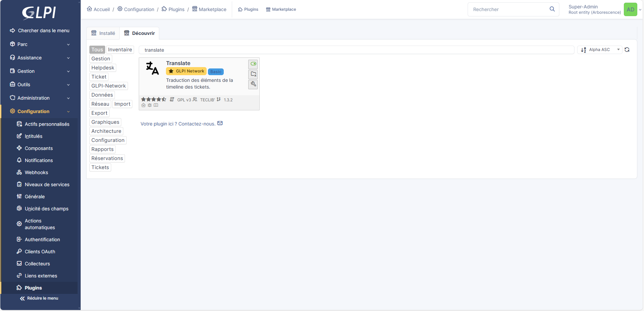Click the marketplace refresh icon
Screen dimensions: 644x311
(x=627, y=50)
